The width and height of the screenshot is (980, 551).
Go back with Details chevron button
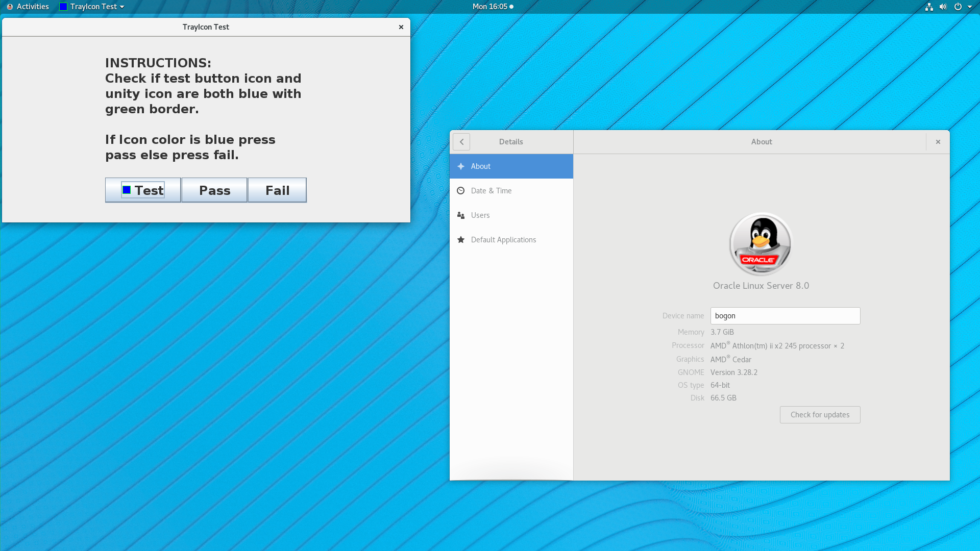point(461,142)
